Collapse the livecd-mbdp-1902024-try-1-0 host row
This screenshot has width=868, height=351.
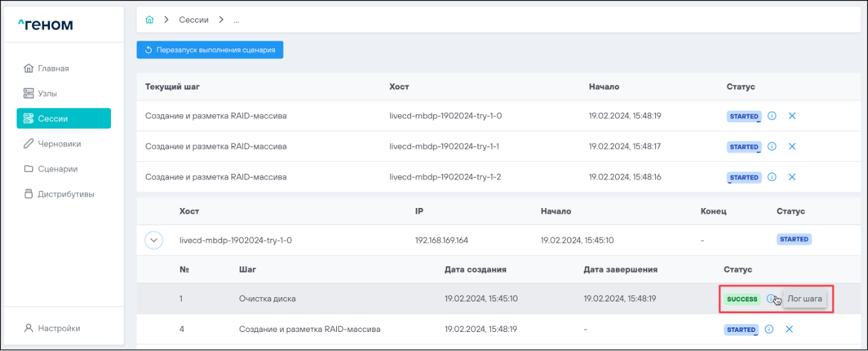point(154,240)
